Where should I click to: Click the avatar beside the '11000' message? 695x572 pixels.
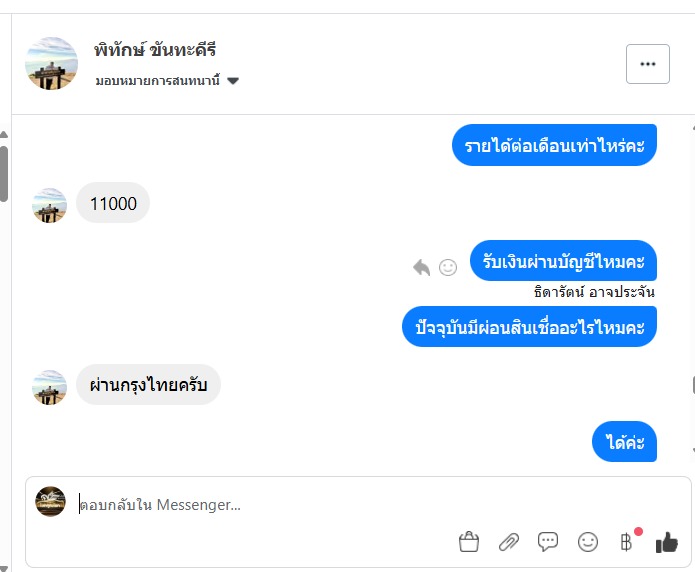49,204
